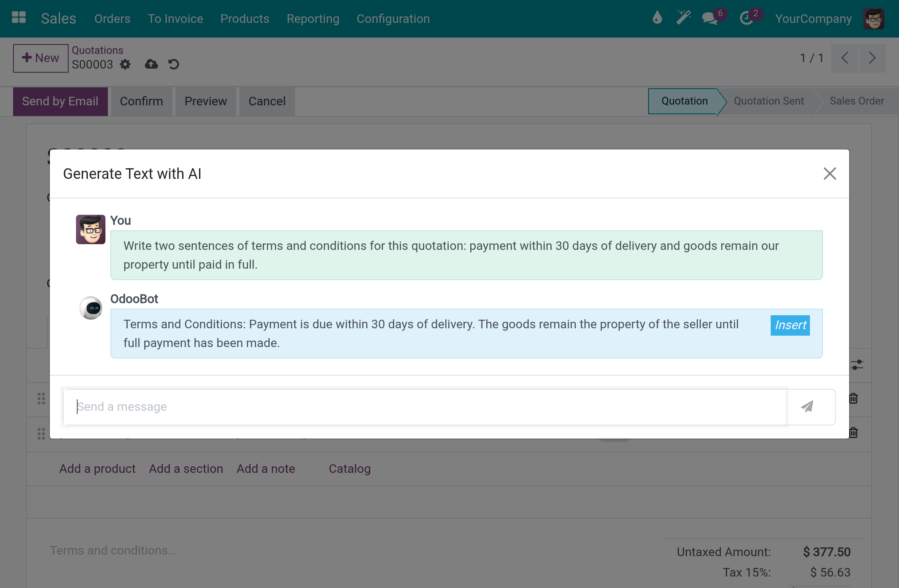Viewport: 899px width, 588px height.
Task: Open the Reporting menu
Action: click(x=313, y=19)
